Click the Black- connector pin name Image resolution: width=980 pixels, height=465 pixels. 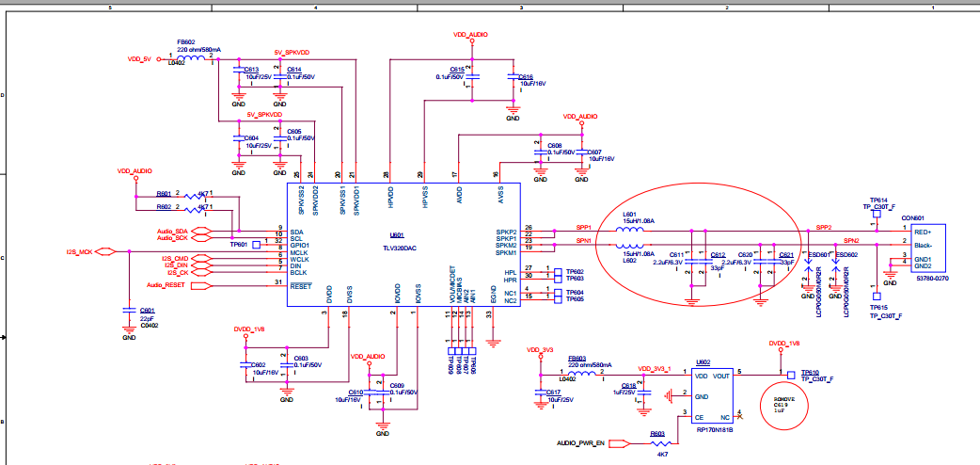925,245
